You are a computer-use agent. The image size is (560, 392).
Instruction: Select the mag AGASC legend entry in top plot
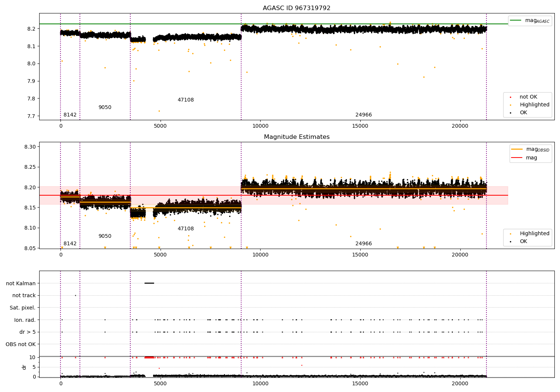click(x=530, y=21)
